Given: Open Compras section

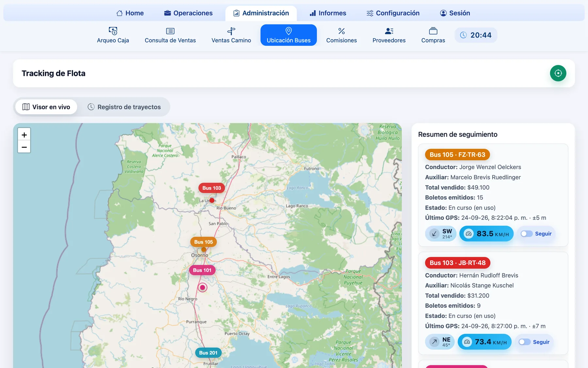Looking at the screenshot, I should click(433, 35).
